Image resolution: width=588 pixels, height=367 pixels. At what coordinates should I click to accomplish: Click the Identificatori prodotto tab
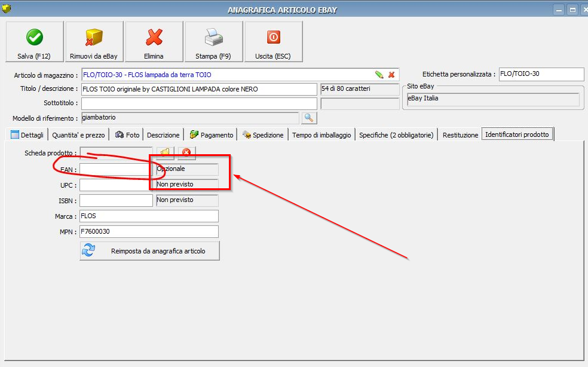tap(517, 134)
